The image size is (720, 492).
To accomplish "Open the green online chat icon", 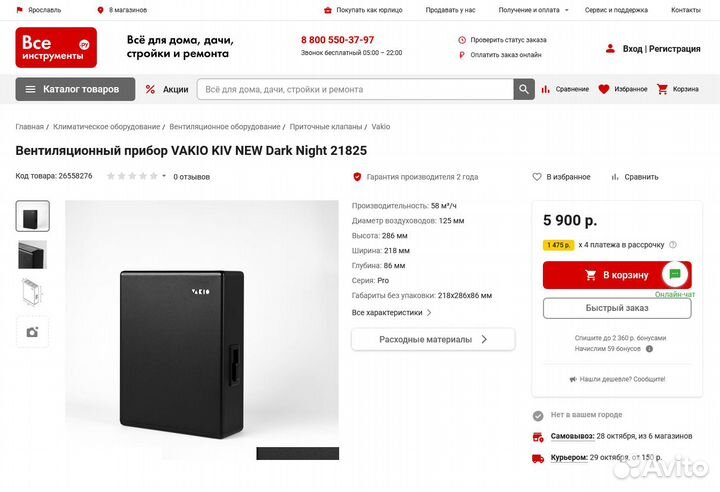I will (x=675, y=274).
